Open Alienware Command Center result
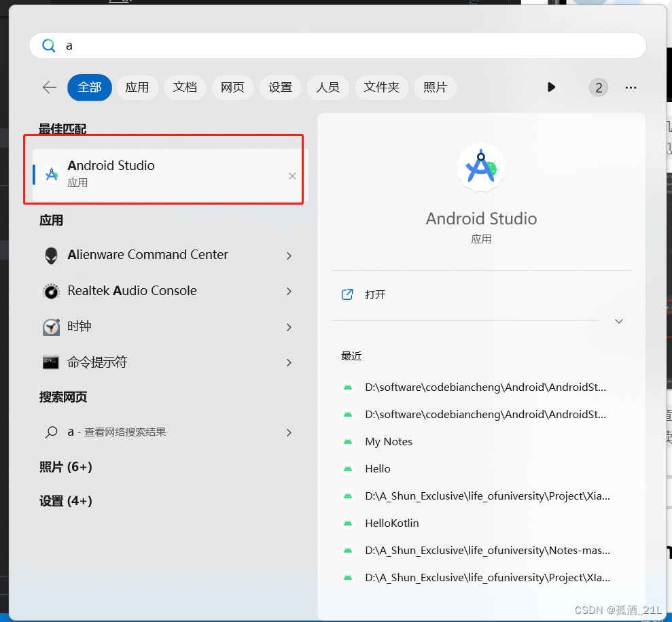 click(171, 255)
